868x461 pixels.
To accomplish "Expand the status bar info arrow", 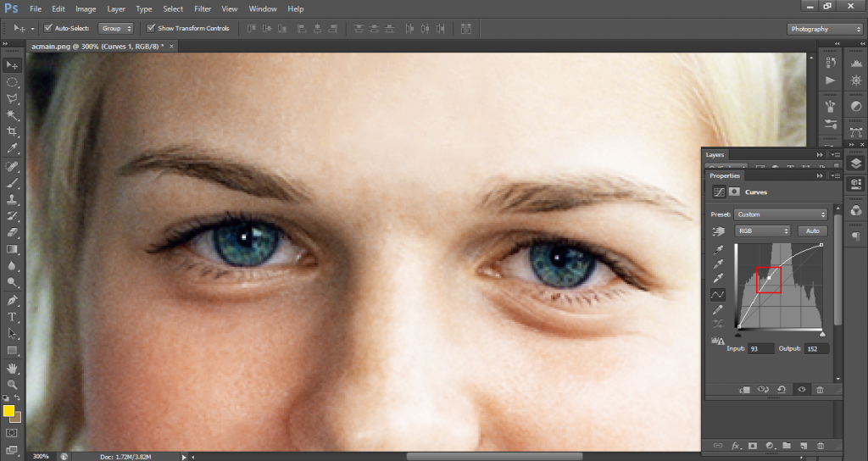I will coord(184,457).
